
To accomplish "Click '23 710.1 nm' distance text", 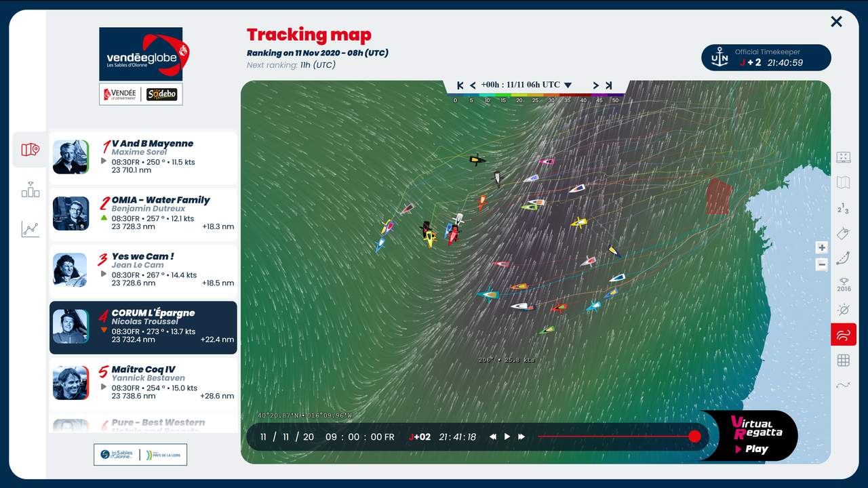I will [x=132, y=170].
